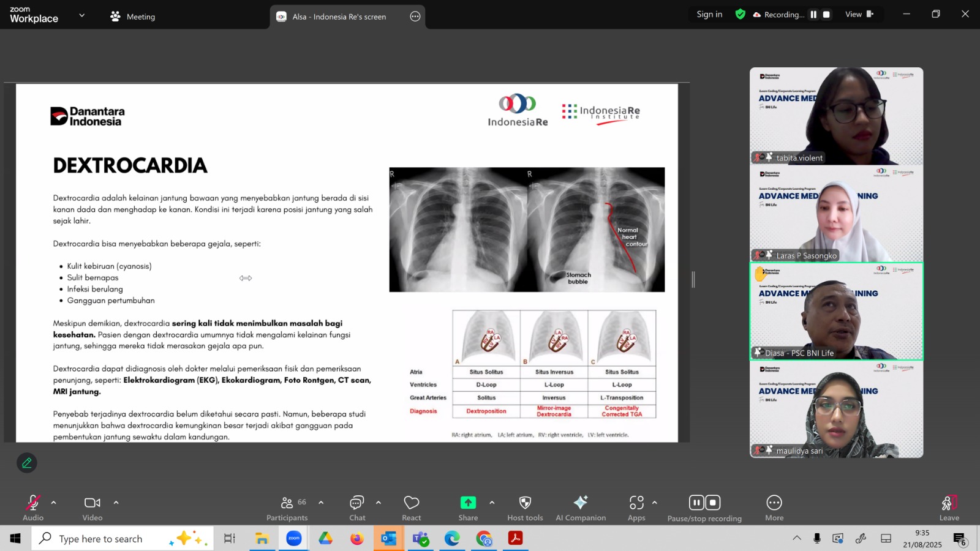Viewport: 980px width, 551px height.
Task: Leave the meeting
Action: 949,508
